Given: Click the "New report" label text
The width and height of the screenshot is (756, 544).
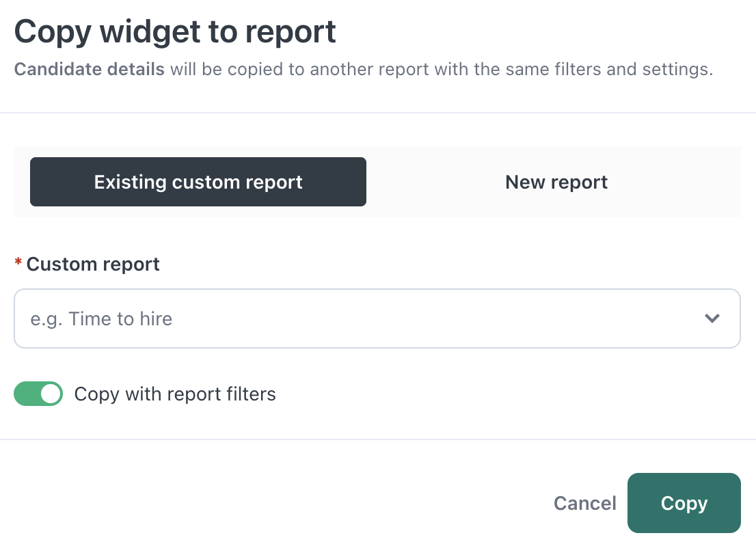Looking at the screenshot, I should 556,182.
